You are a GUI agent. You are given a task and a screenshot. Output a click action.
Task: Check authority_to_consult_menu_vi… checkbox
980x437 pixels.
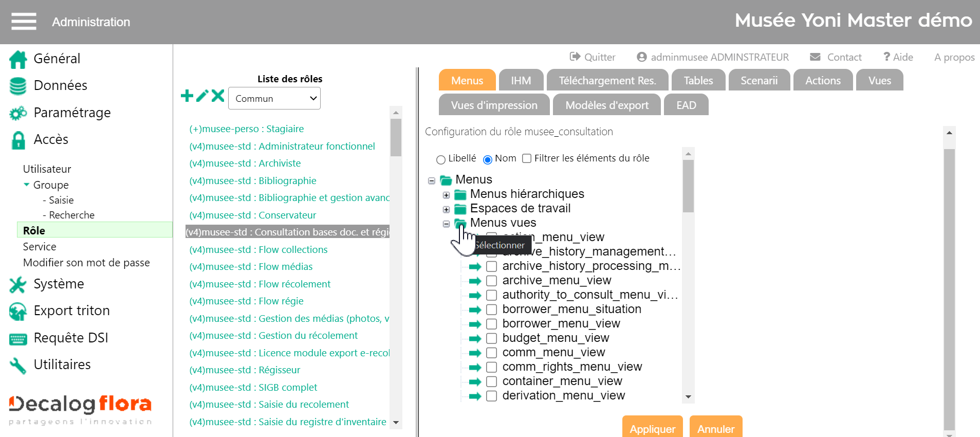491,295
